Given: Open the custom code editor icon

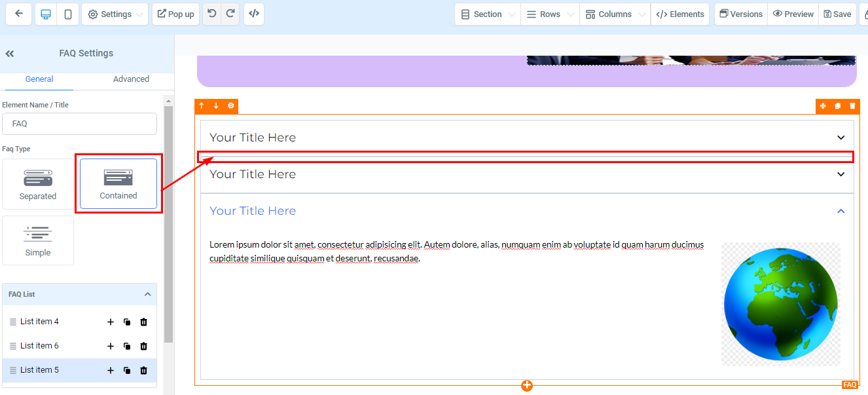Looking at the screenshot, I should (254, 14).
